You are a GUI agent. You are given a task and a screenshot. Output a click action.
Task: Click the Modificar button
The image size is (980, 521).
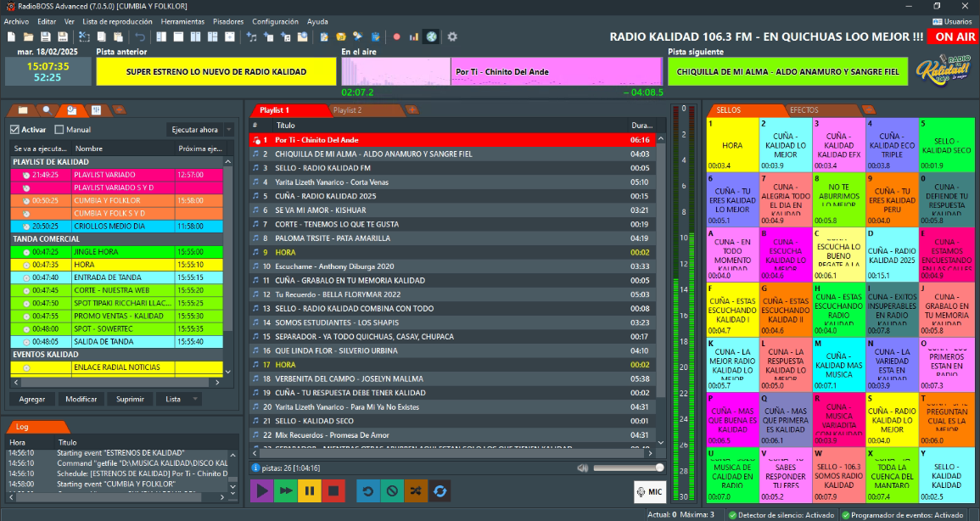(x=81, y=399)
